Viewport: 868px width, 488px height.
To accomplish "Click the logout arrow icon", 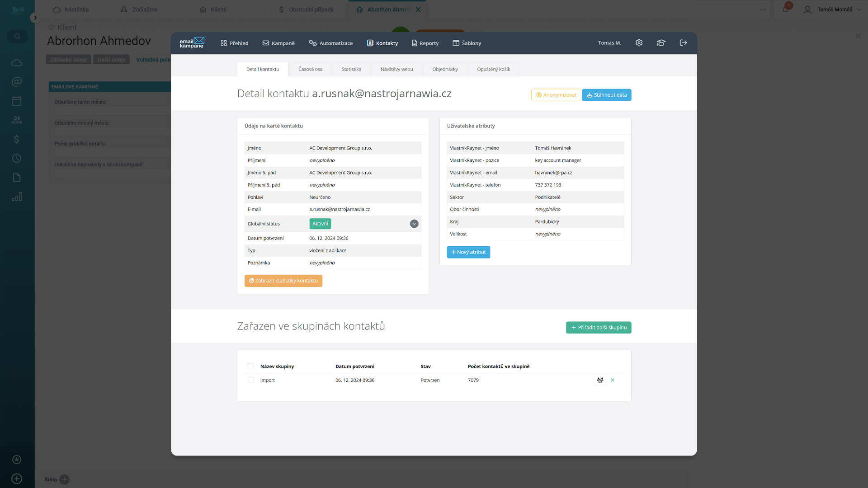I will click(683, 43).
